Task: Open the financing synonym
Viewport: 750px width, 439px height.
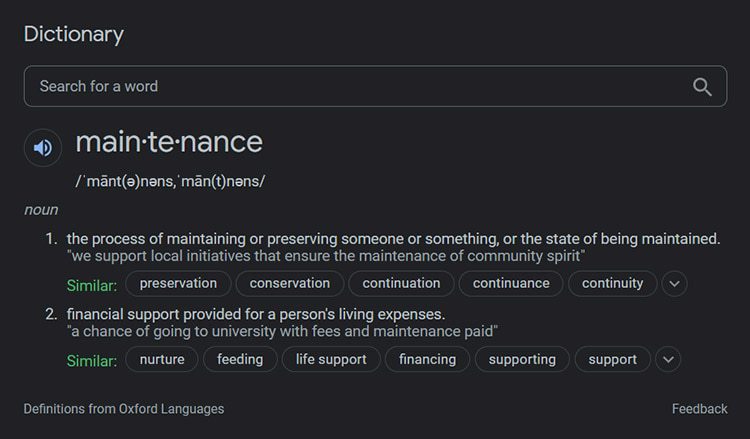Action: (428, 359)
